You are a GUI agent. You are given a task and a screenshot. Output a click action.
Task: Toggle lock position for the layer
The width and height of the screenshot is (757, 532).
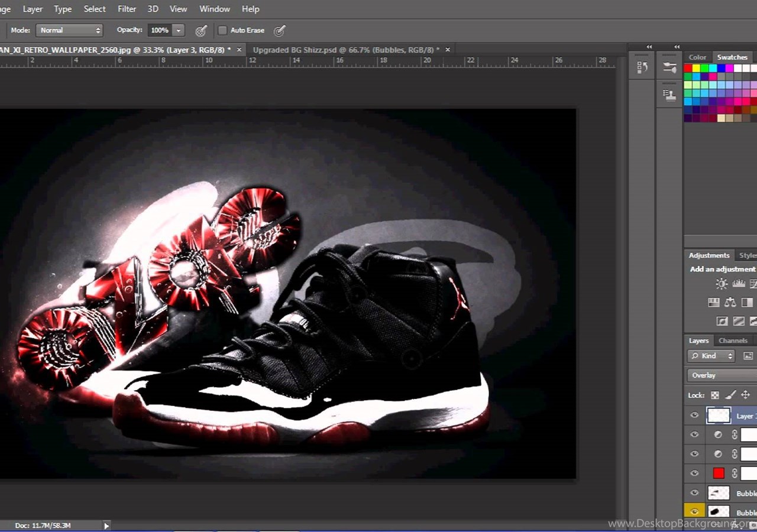745,395
